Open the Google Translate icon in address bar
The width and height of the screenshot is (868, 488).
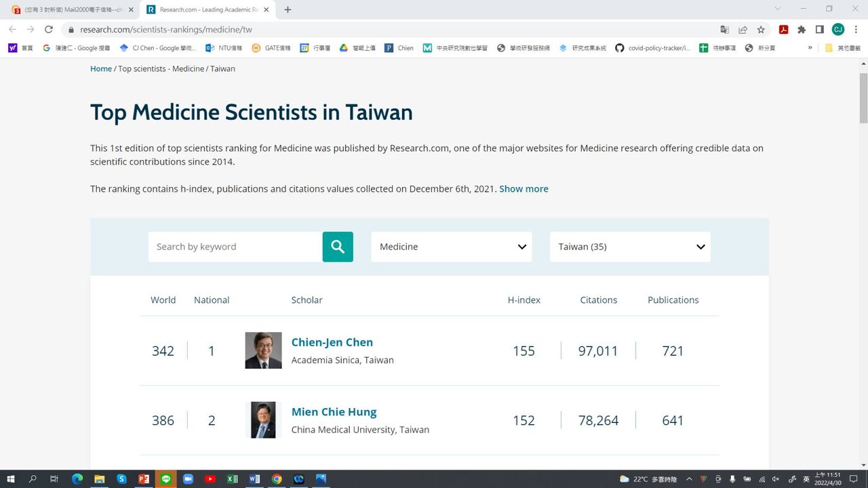(x=725, y=29)
